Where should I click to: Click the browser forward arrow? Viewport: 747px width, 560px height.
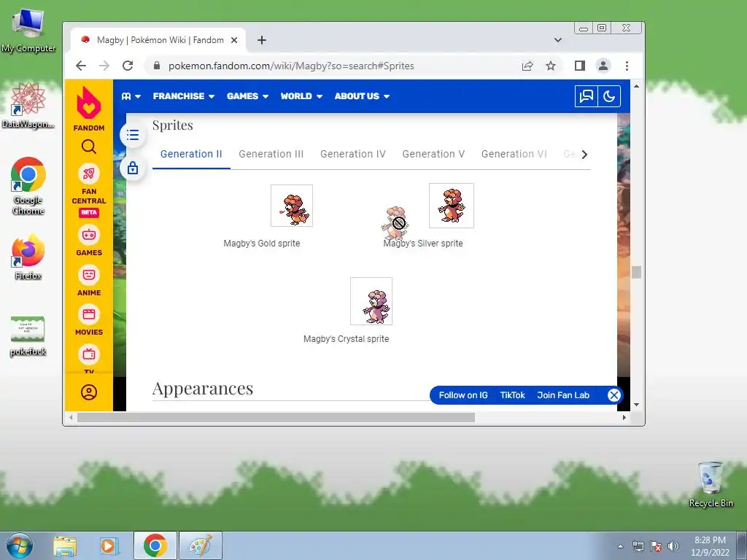[x=104, y=66]
